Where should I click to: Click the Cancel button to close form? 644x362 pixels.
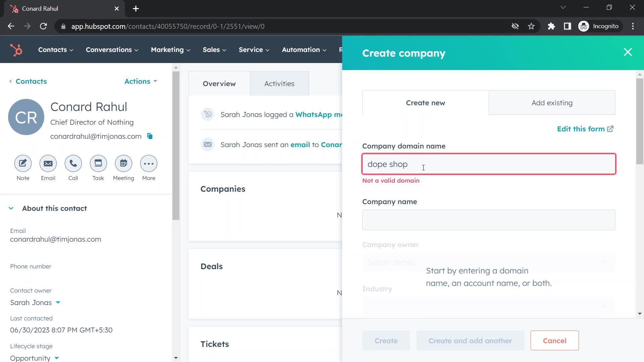(x=555, y=340)
